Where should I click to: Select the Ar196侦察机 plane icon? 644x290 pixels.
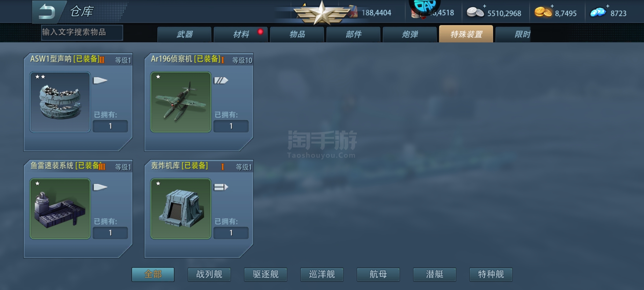pyautogui.click(x=181, y=102)
